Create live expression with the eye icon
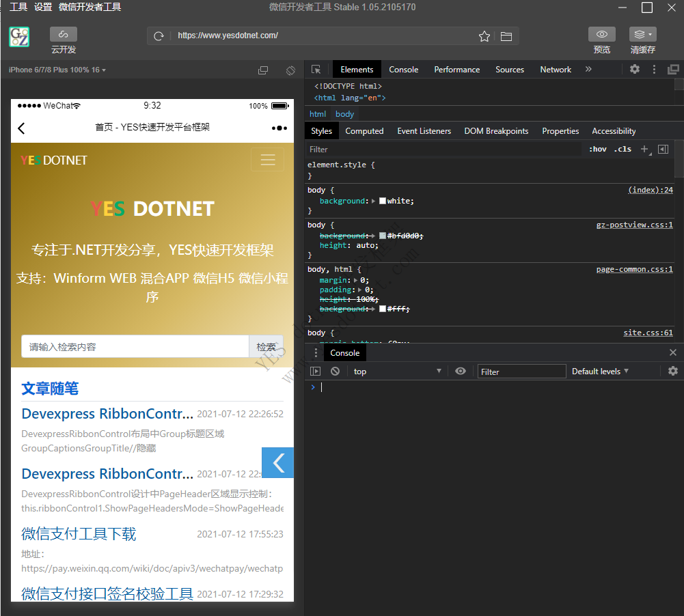 pyautogui.click(x=461, y=371)
